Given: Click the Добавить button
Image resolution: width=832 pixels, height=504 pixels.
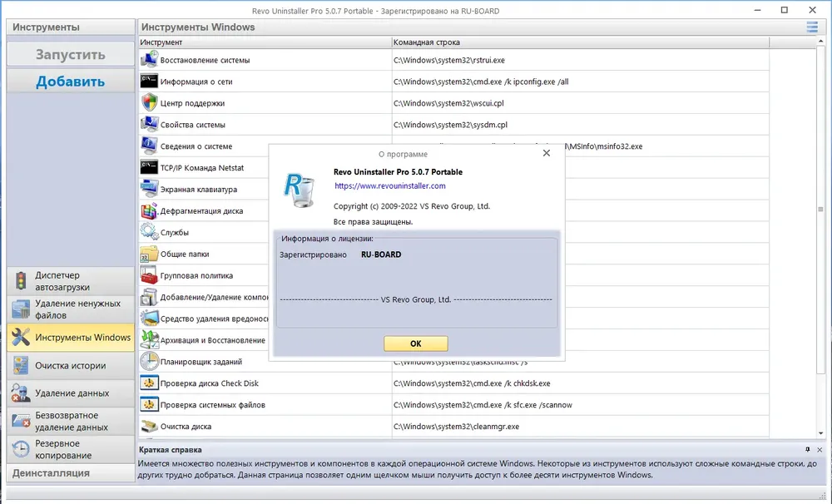Looking at the screenshot, I should pos(71,82).
